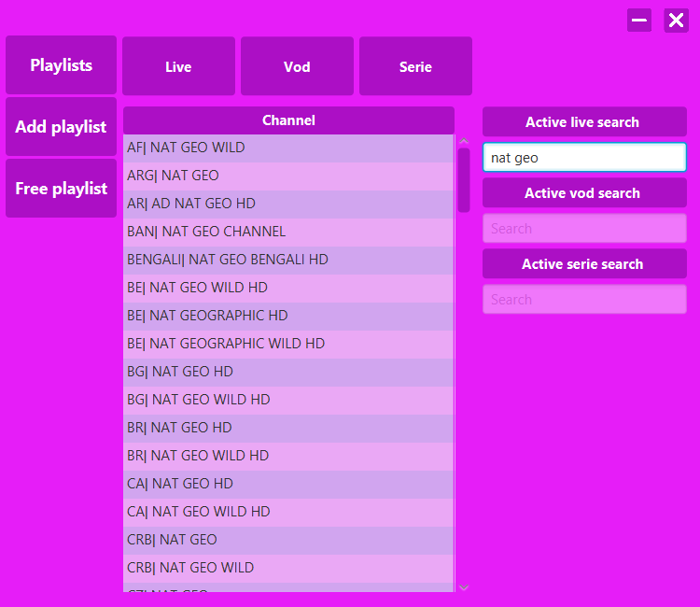
Task: Select channel CA| NAT GEO WILD HD
Action: (288, 513)
